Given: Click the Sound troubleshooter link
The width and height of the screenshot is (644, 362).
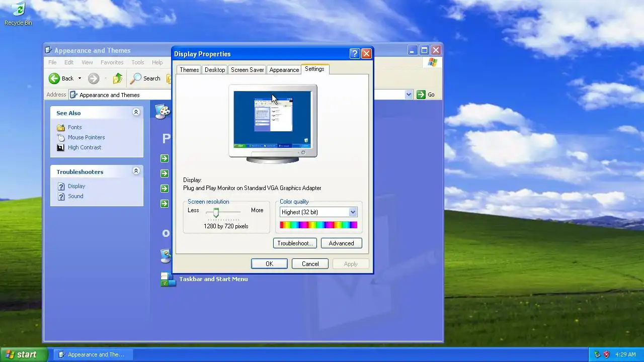Looking at the screenshot, I should [x=75, y=197].
